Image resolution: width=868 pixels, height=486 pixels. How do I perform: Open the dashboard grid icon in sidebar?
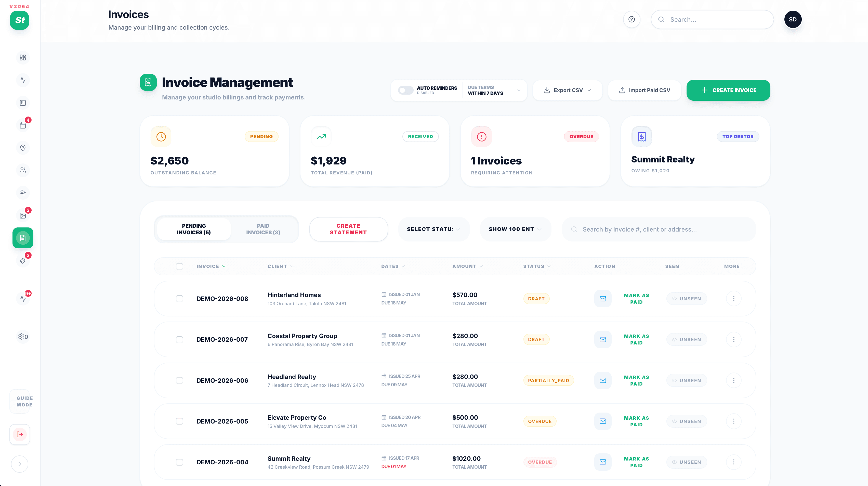tap(23, 58)
